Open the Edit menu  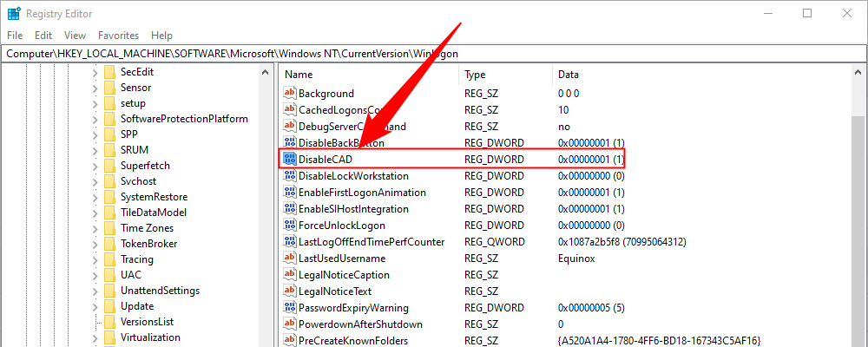(43, 35)
